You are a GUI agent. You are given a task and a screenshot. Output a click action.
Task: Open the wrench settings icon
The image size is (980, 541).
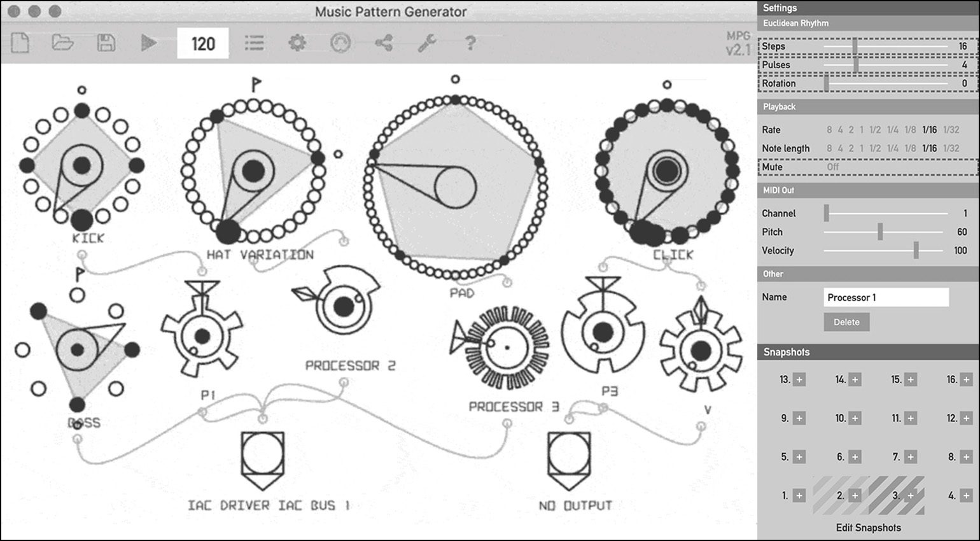426,43
